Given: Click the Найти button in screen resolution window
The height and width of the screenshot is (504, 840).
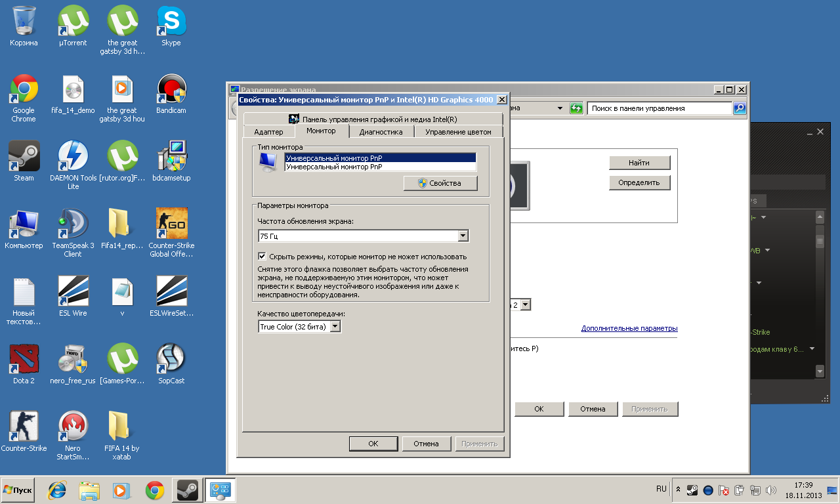Looking at the screenshot, I should click(639, 163).
